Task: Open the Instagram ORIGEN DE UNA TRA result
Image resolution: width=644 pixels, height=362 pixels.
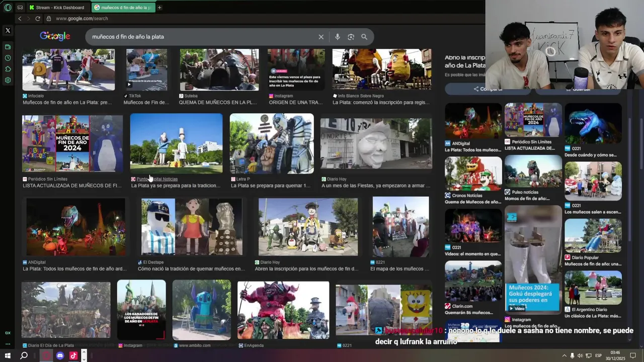Action: [x=296, y=69]
